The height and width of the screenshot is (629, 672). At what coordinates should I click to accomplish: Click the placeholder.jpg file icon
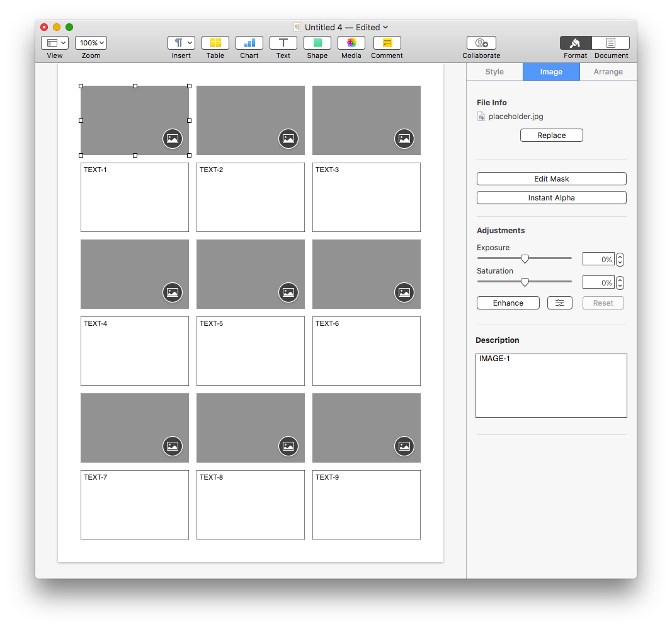[481, 116]
